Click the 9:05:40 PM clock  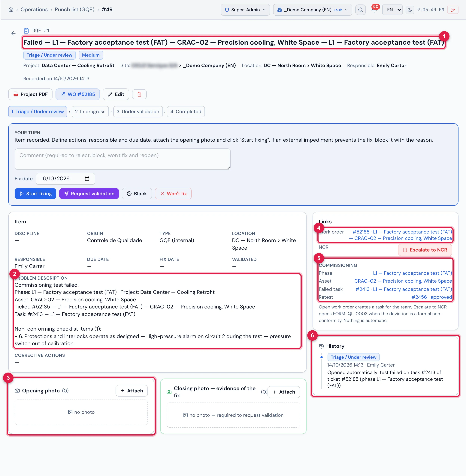tap(431, 10)
